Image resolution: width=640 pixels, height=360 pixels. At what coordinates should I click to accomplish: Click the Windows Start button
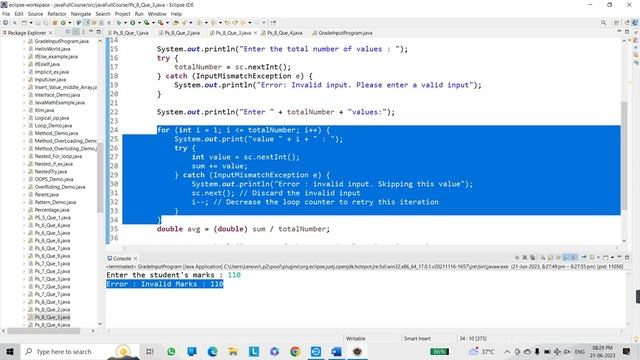pyautogui.click(x=10, y=351)
